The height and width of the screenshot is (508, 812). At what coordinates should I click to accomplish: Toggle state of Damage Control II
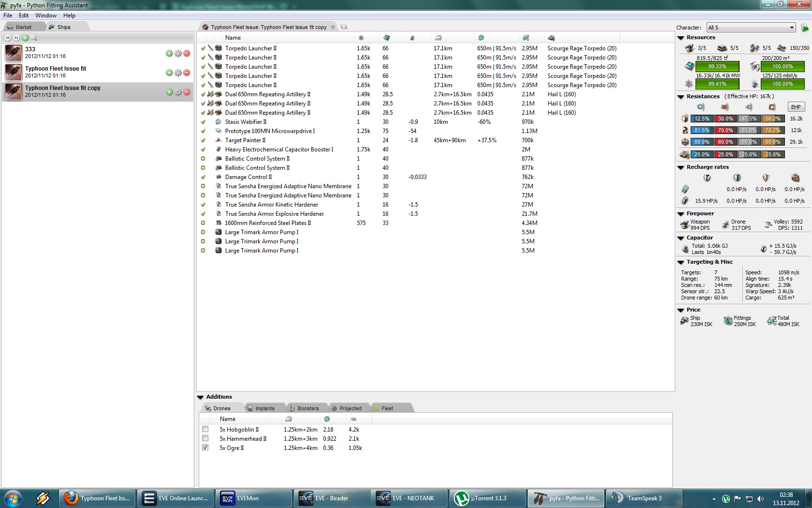pyautogui.click(x=203, y=177)
